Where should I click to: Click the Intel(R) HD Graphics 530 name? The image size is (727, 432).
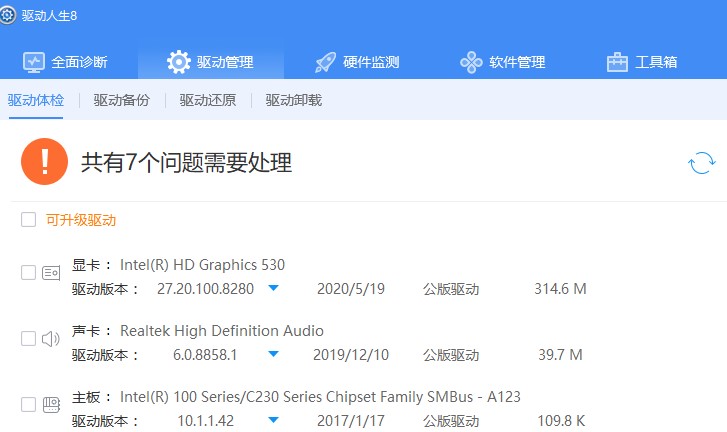click(x=202, y=265)
